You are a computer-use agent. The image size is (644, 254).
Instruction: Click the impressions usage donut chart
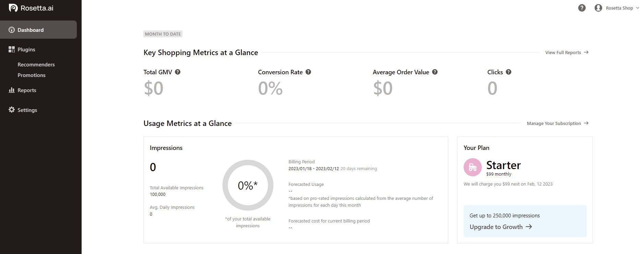pyautogui.click(x=248, y=185)
